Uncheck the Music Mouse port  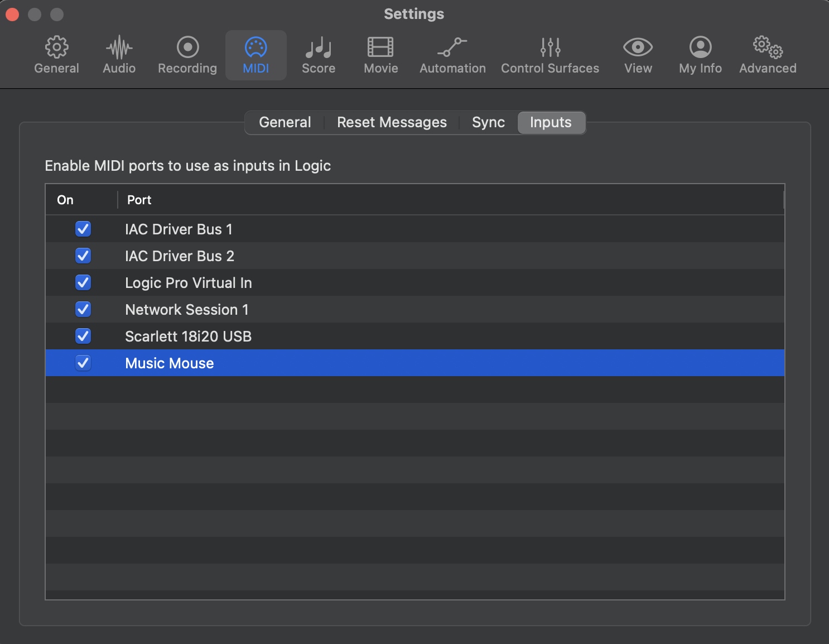[x=83, y=363]
